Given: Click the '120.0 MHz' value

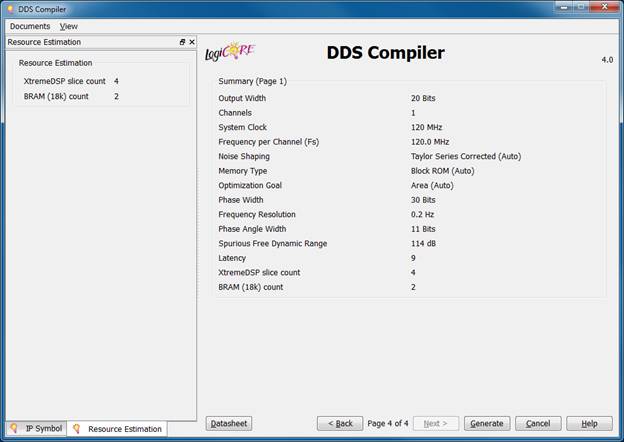Looking at the screenshot, I should point(430,142).
